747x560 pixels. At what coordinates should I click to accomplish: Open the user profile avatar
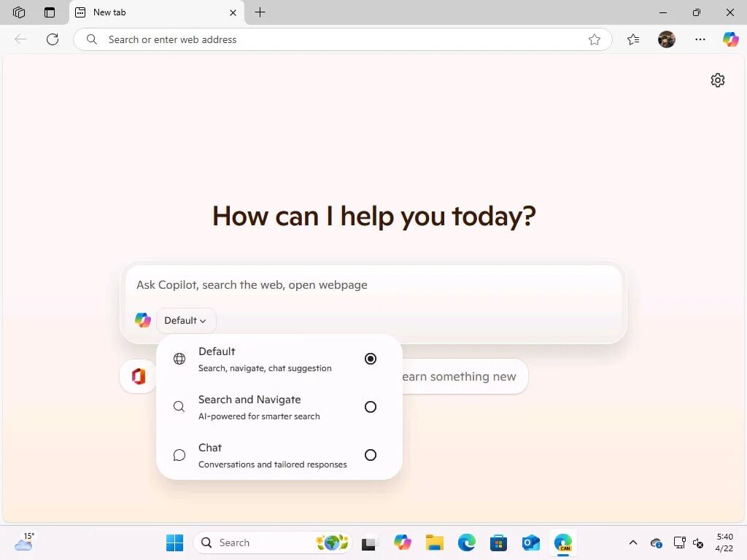tap(667, 39)
